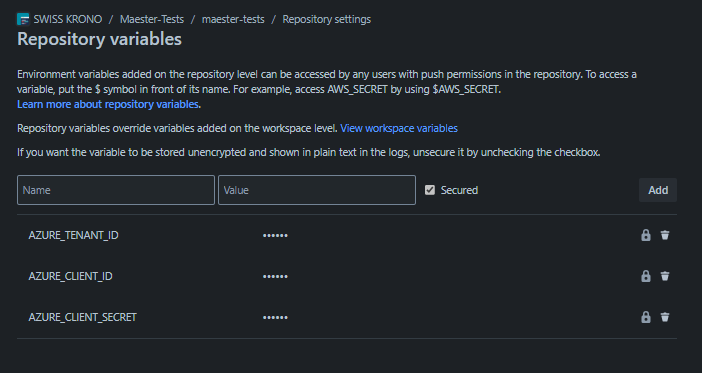Image resolution: width=702 pixels, height=373 pixels.
Task: Focus the variable Name input field
Action: 116,190
